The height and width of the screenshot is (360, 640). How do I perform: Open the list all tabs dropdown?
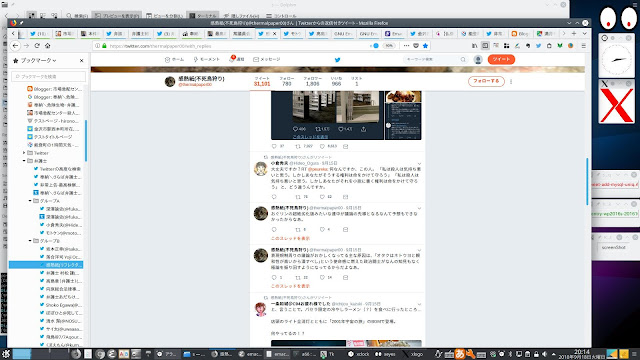(x=584, y=33)
